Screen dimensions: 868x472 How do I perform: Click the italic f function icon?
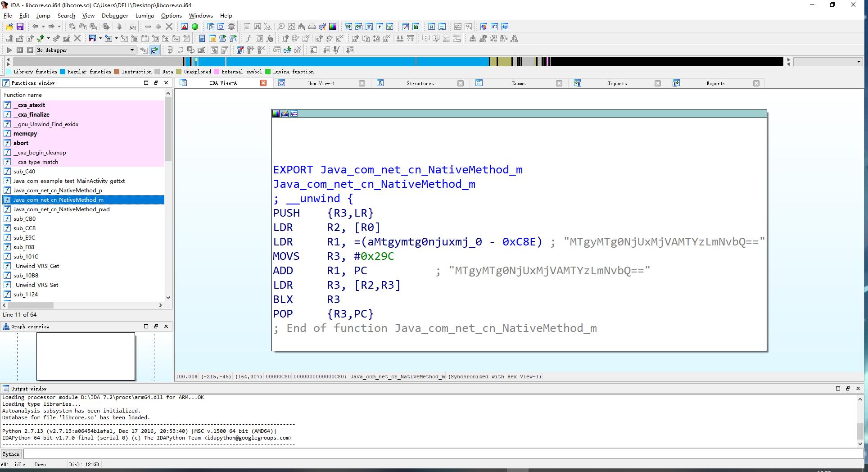point(249,38)
